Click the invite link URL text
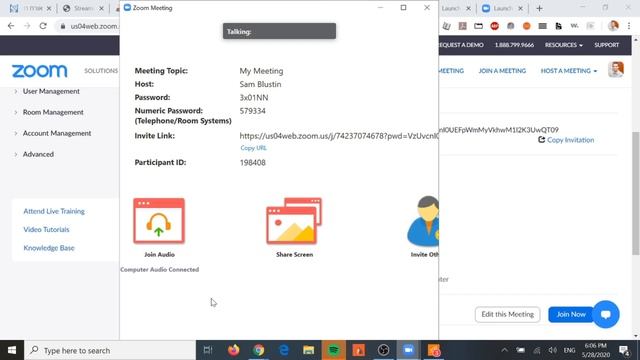The width and height of the screenshot is (640, 360). point(339,136)
